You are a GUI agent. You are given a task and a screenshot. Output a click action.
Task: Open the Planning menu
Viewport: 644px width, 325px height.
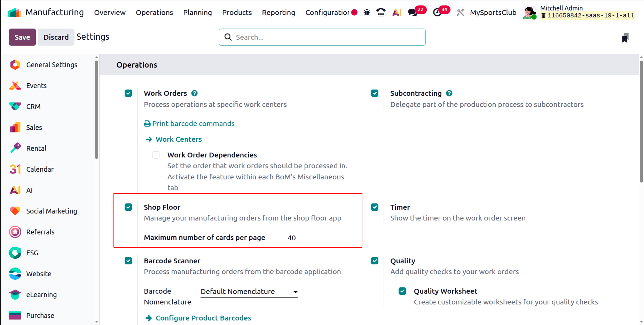tap(197, 13)
